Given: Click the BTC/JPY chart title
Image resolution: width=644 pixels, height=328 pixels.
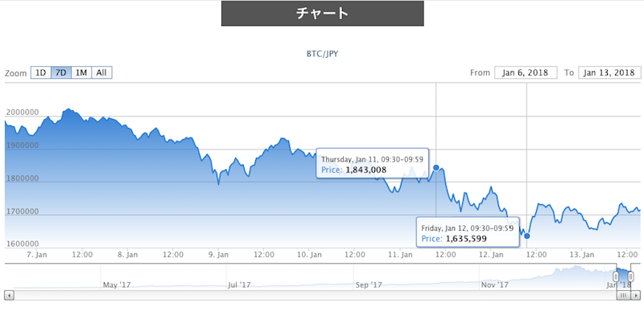Looking at the screenshot, I should [x=323, y=54].
